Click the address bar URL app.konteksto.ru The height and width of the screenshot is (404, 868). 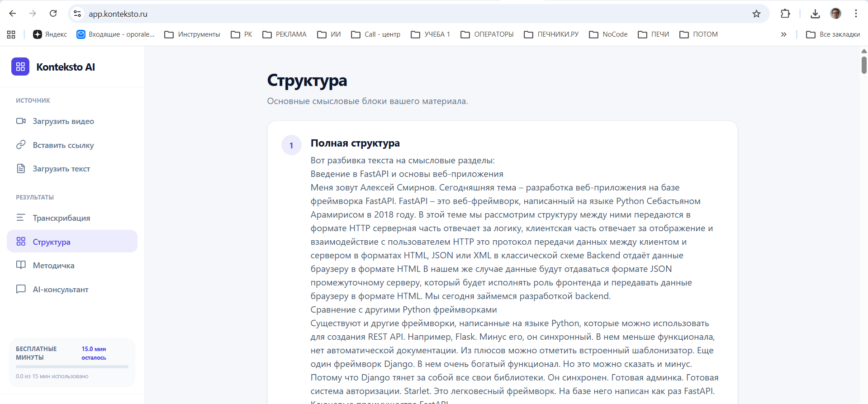[118, 14]
